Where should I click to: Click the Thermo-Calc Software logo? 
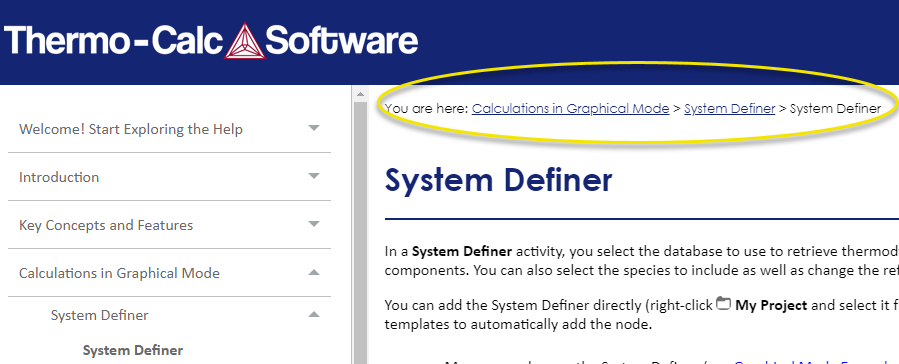tap(211, 40)
